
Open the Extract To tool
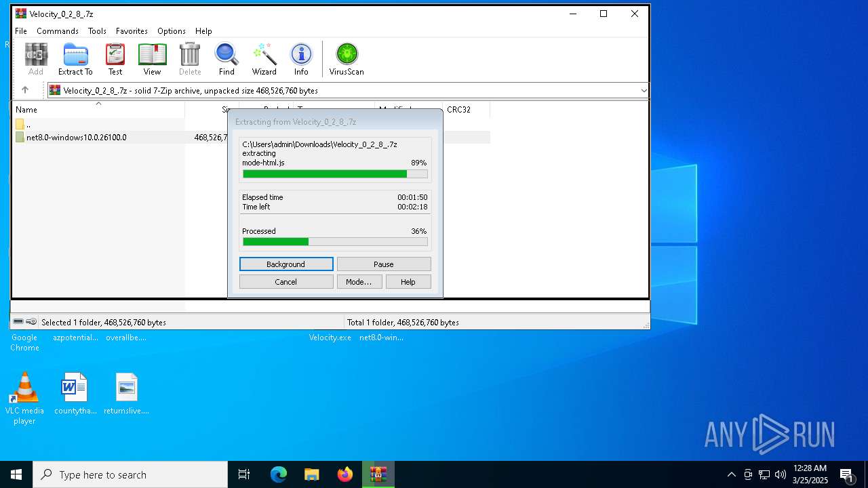[x=75, y=60]
